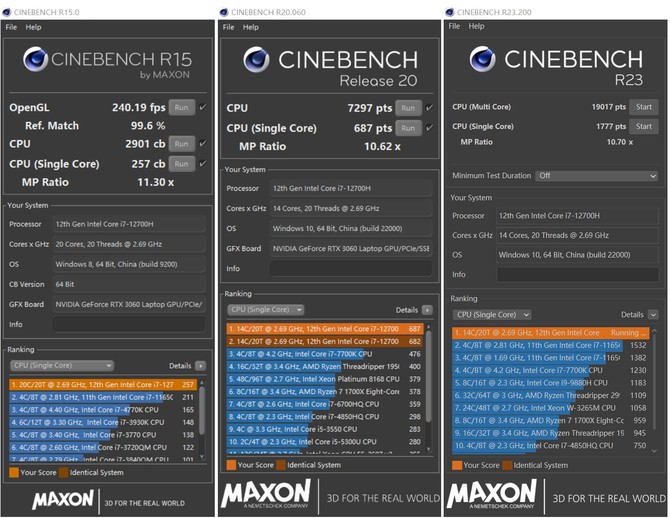Run the CPU test in R15
This screenshot has height=518, width=670.
[182, 144]
